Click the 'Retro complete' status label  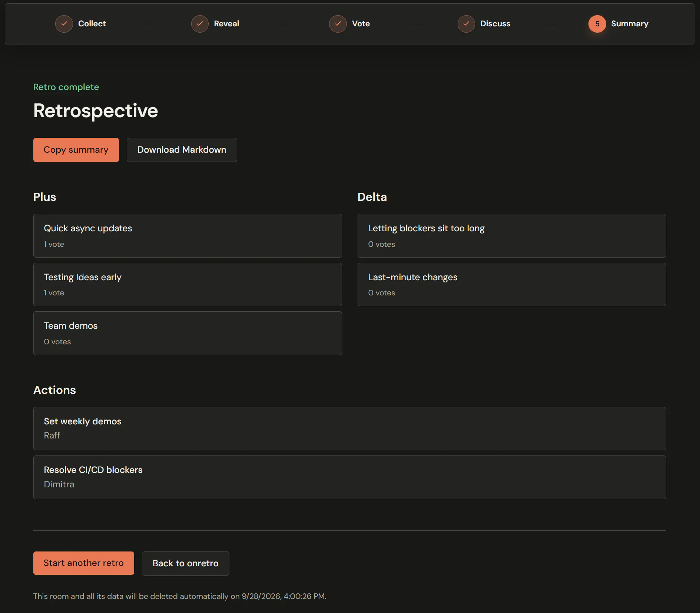pyautogui.click(x=66, y=87)
